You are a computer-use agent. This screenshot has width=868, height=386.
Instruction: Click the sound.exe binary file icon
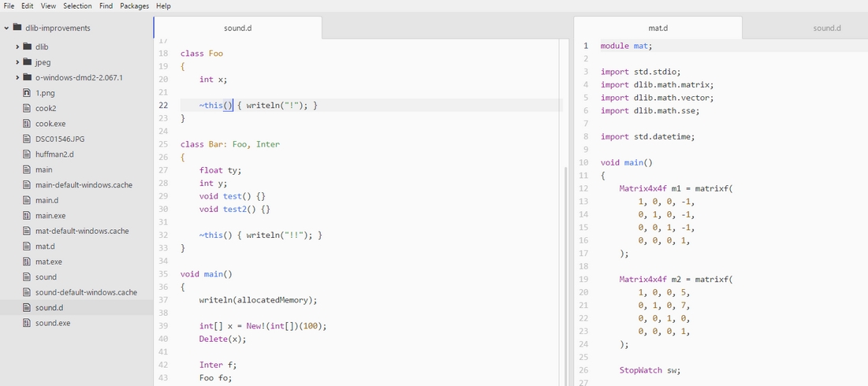tap(27, 323)
